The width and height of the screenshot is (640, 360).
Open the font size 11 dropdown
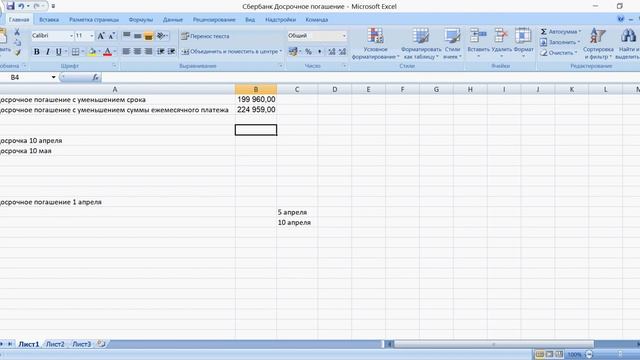[91, 36]
